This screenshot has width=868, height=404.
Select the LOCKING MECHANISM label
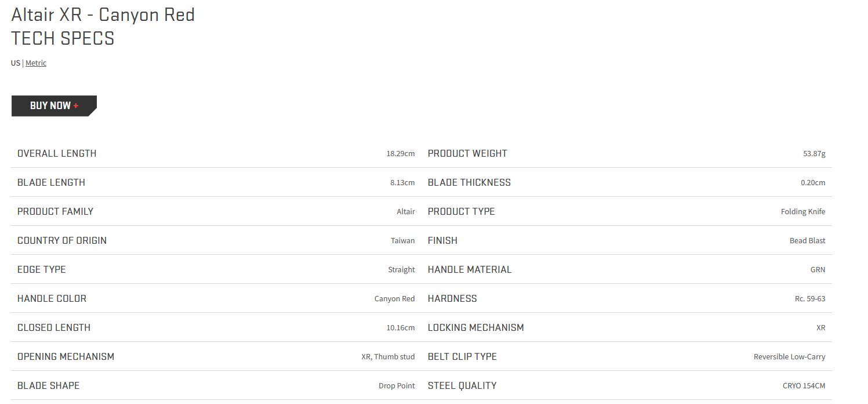(x=476, y=327)
